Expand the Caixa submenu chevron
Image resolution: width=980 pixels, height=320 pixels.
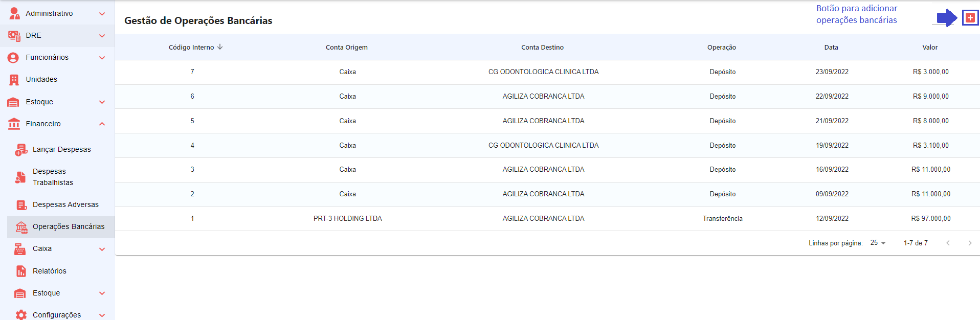coord(102,249)
